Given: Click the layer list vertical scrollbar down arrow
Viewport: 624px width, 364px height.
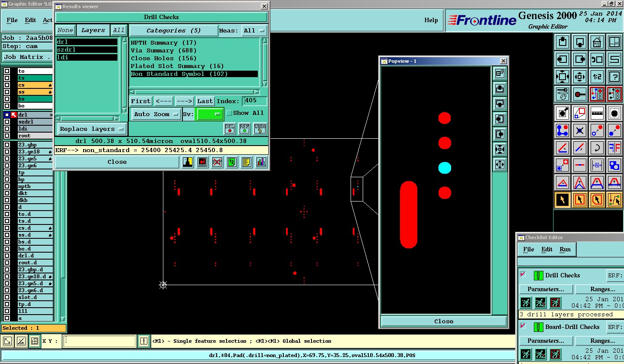Looking at the screenshot, I should [63, 319].
